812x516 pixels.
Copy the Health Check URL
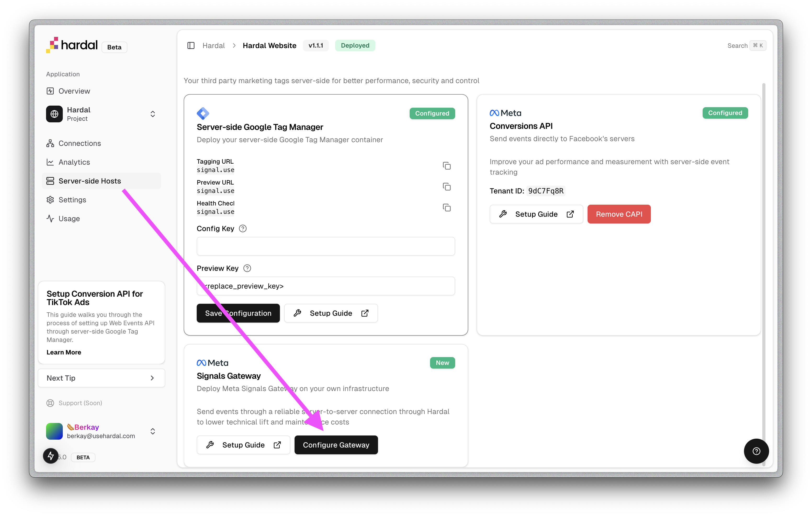point(447,207)
